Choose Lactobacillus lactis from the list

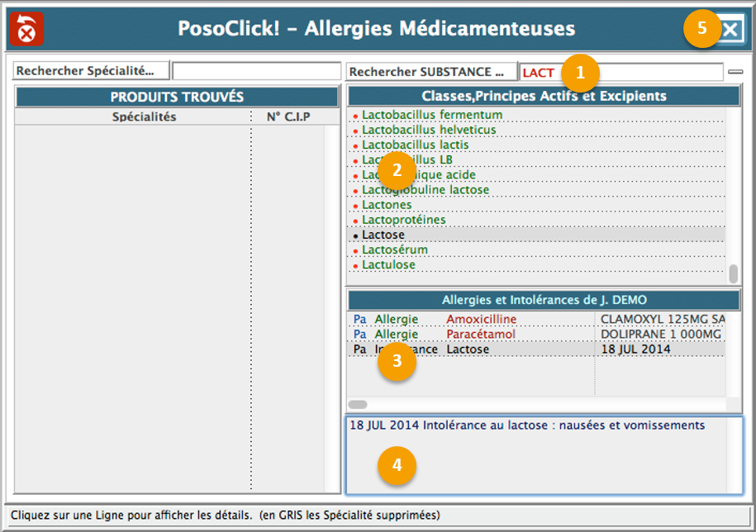point(415,145)
